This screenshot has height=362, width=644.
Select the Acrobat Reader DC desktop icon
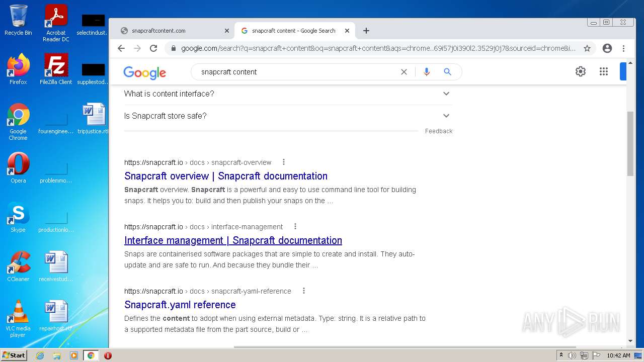(56, 23)
